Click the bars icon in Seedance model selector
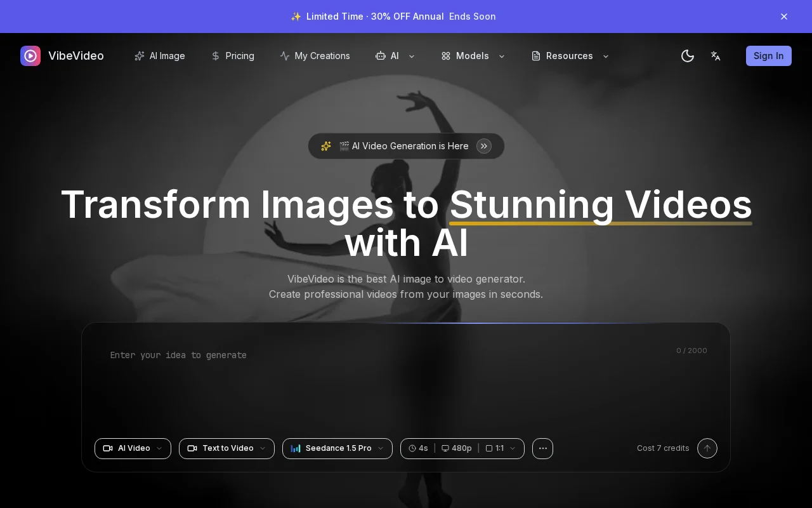 pos(296,448)
